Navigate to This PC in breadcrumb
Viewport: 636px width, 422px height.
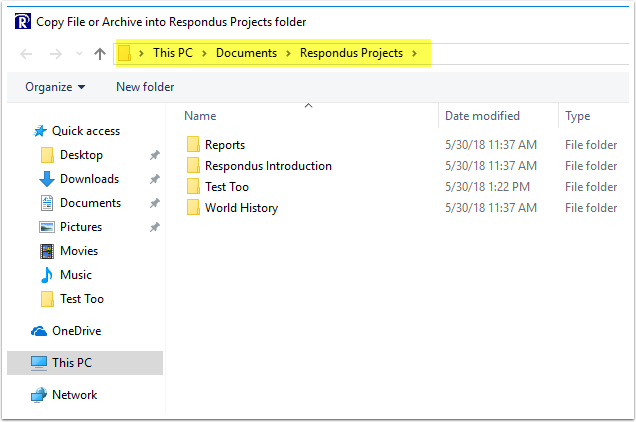pyautogui.click(x=173, y=53)
